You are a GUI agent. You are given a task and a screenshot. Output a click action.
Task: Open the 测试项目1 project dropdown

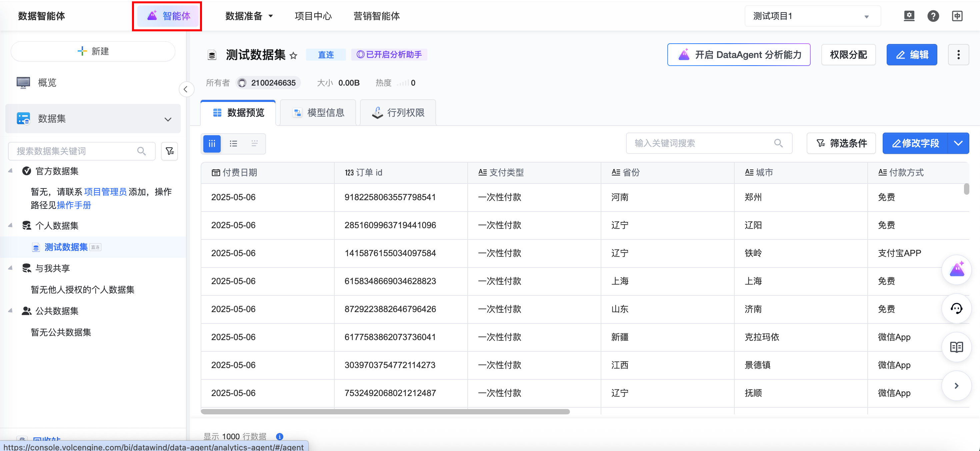coord(812,16)
